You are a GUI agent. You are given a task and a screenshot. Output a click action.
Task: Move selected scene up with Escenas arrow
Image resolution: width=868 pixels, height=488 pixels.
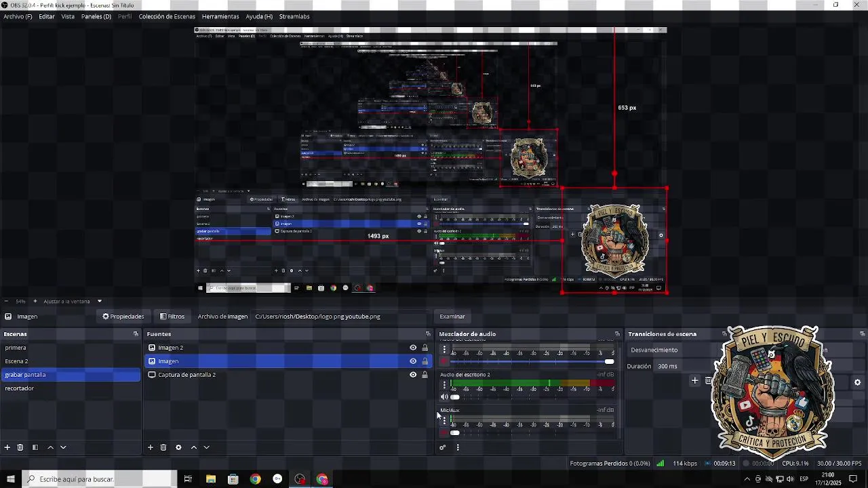(50, 447)
